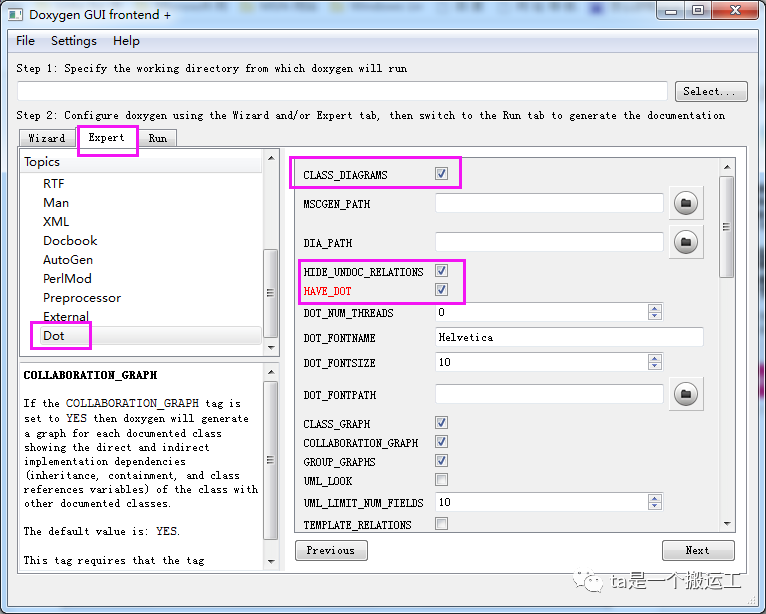Open the Help menu
This screenshot has height=614, width=766.
pos(126,41)
